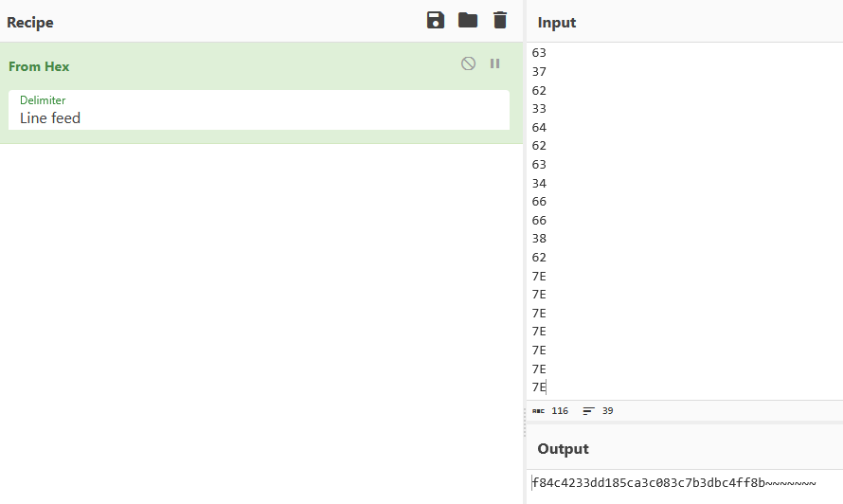
Task: Click the empty recipe area below From Hex
Action: click(x=261, y=323)
